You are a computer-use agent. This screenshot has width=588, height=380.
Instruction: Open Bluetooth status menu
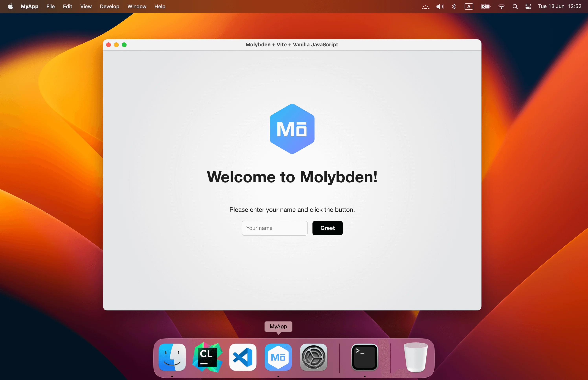454,6
